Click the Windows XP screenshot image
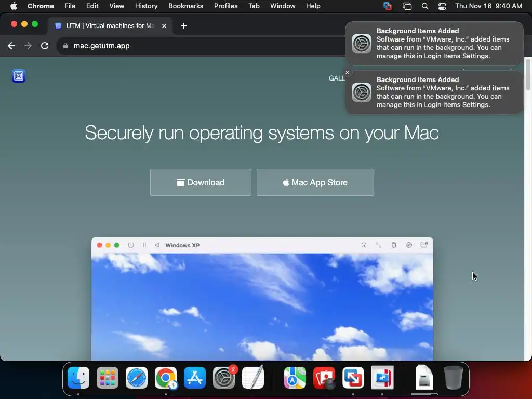Screen dimensions: 532x399 262,307
